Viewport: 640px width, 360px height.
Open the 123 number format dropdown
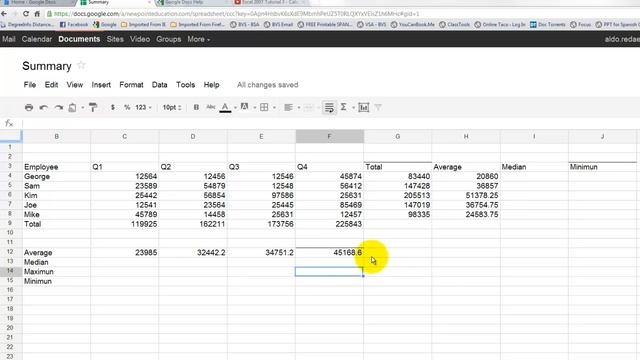click(x=143, y=107)
